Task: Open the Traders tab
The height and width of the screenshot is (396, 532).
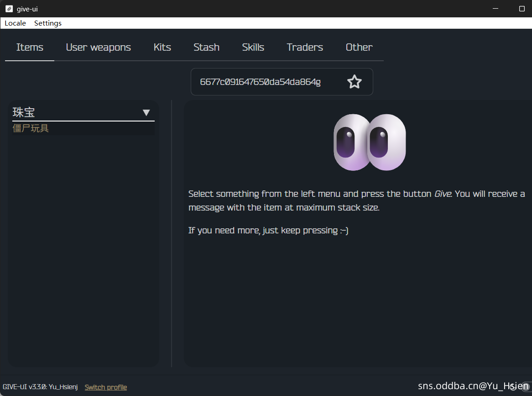Action: (x=305, y=48)
